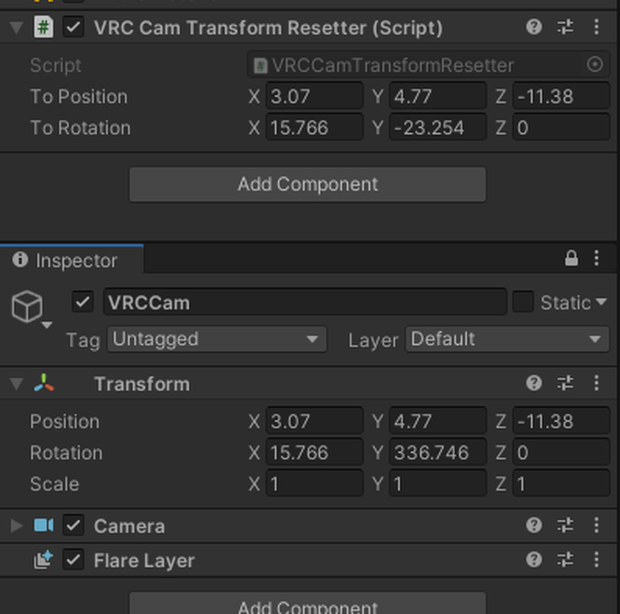This screenshot has width=620, height=614.
Task: Click the script object picker circle
Action: click(x=595, y=64)
